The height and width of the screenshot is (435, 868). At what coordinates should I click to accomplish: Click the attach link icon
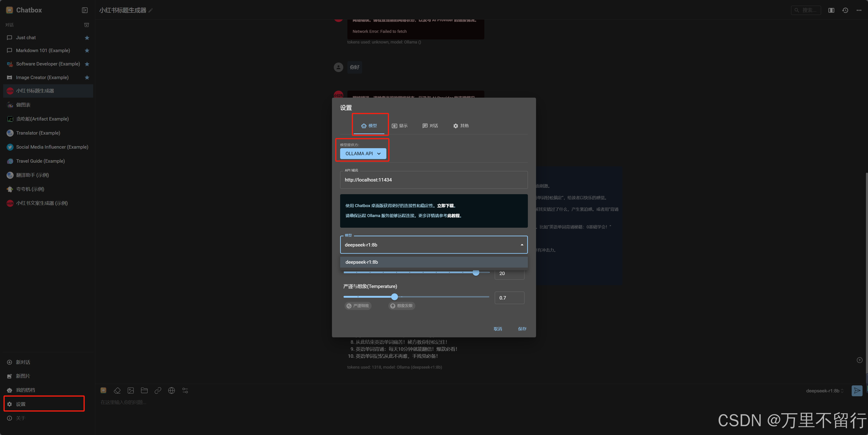pos(158,391)
